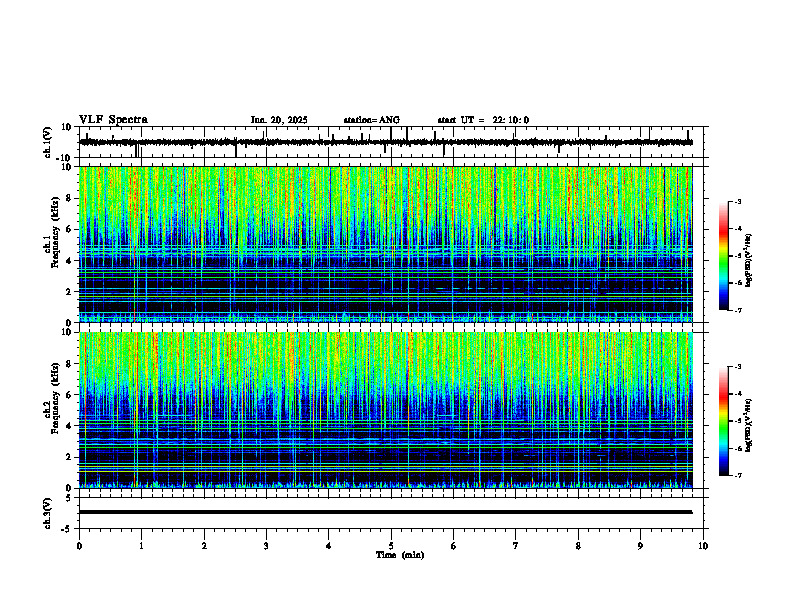Screen dimensions: 792x612
Task: Click the log(PSD) label beside the ch.1 colorbar
Action: click(x=748, y=261)
